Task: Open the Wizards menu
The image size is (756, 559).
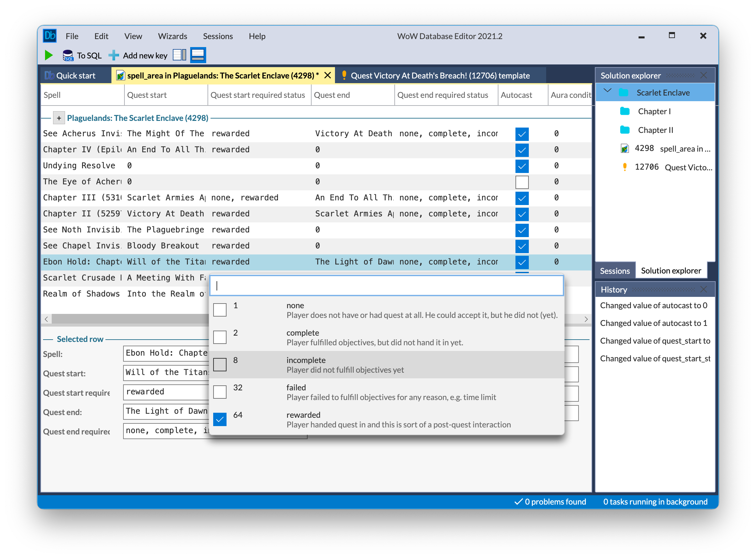Action: click(172, 36)
